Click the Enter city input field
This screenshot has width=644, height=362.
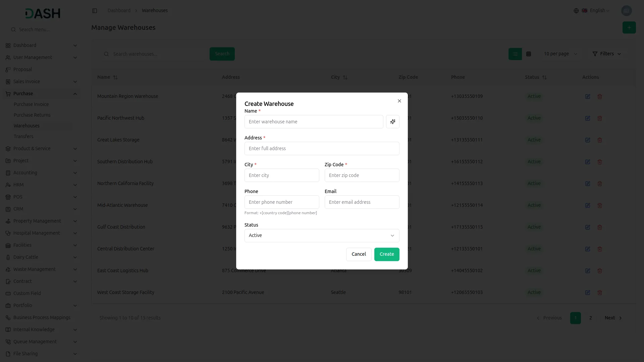pos(282,175)
